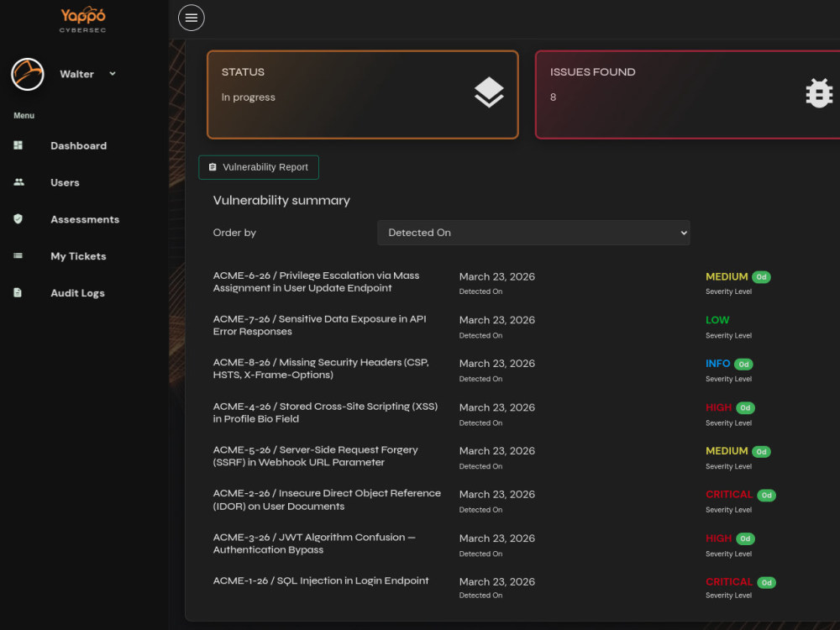
Task: Click HIGH severity for ACME-3-26
Action: (x=718, y=538)
